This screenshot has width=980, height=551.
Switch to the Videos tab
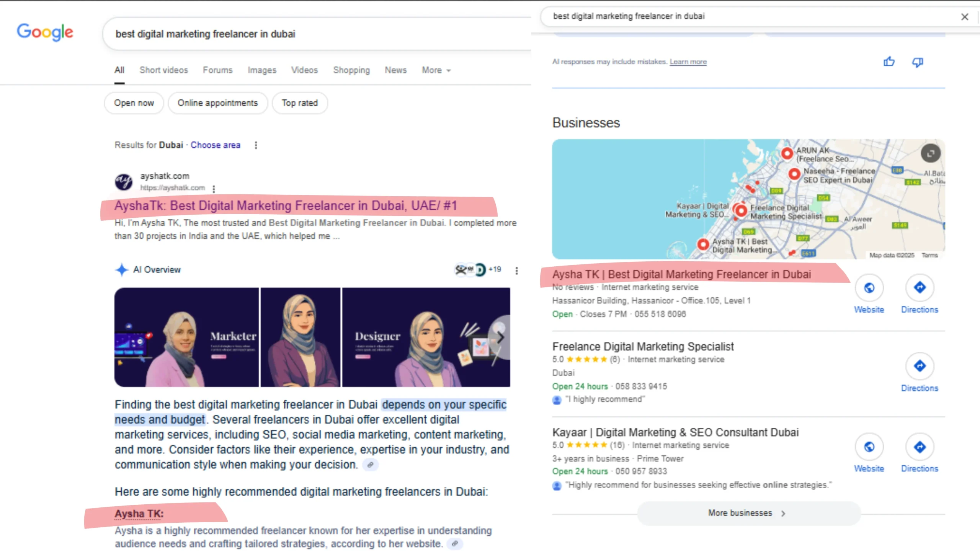[x=304, y=70]
